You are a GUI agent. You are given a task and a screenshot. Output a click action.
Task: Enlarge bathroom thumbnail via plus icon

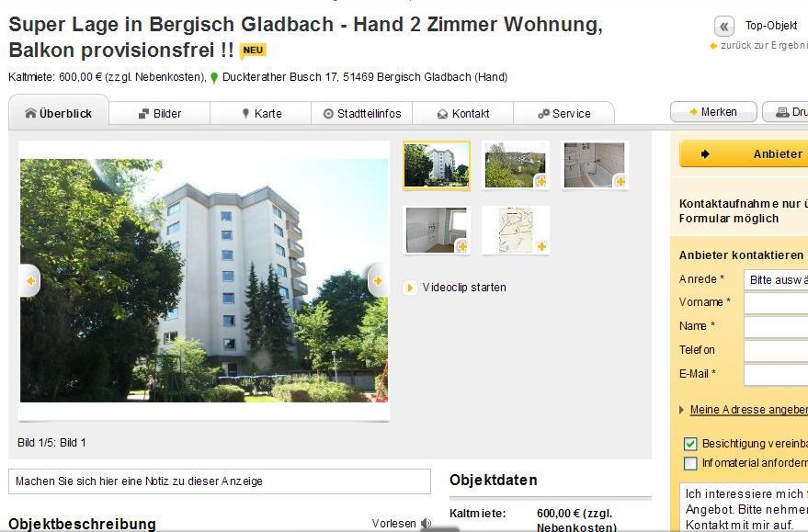[620, 181]
